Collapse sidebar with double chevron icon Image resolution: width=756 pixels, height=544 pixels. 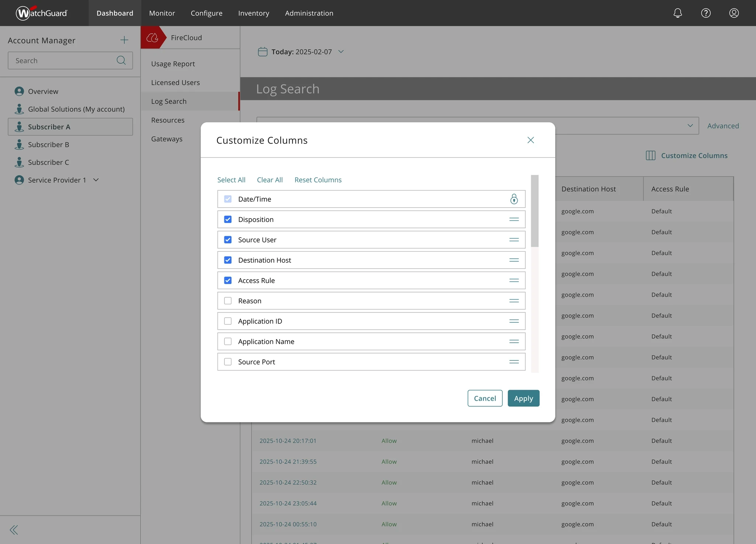point(14,530)
